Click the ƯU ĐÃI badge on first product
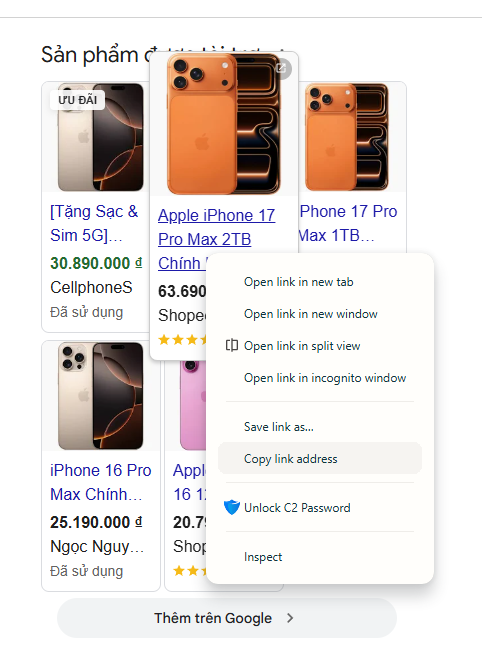This screenshot has width=482, height=658. pyautogui.click(x=78, y=100)
